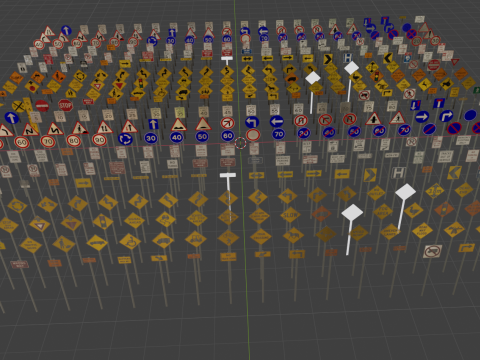Screen dimensions: 480x360
Task: Select the foreground red-rimmed 60 limit sign
Action: [22, 142]
